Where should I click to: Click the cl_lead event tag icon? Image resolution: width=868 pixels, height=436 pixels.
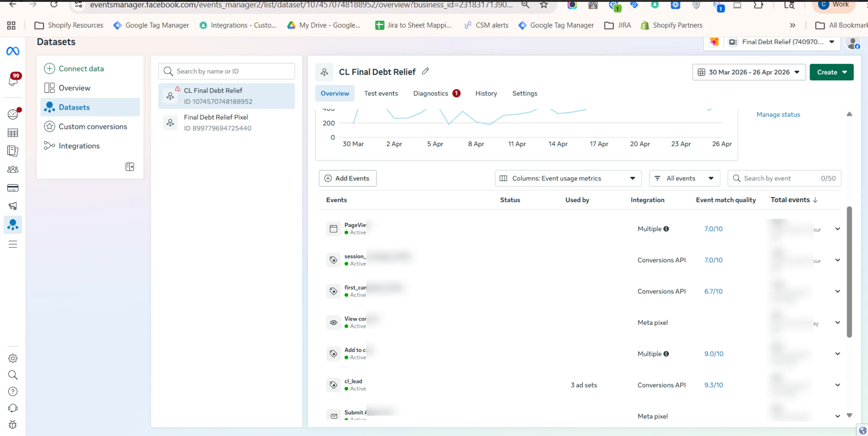point(334,385)
